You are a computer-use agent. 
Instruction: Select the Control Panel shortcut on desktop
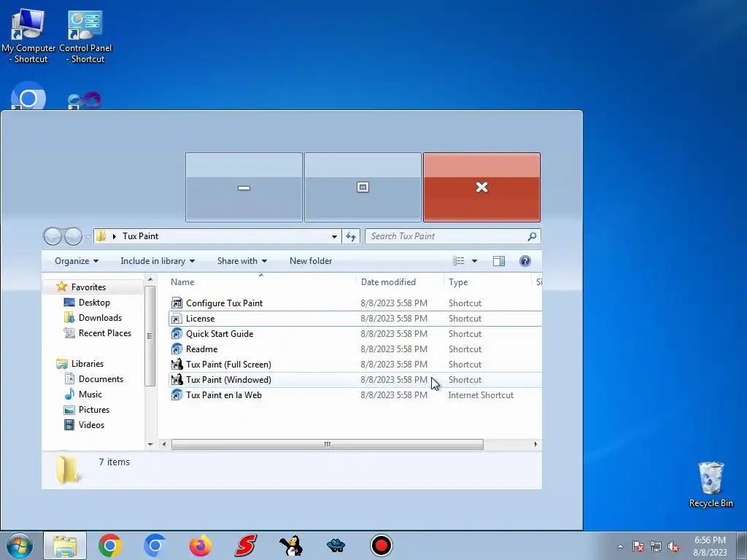85,36
